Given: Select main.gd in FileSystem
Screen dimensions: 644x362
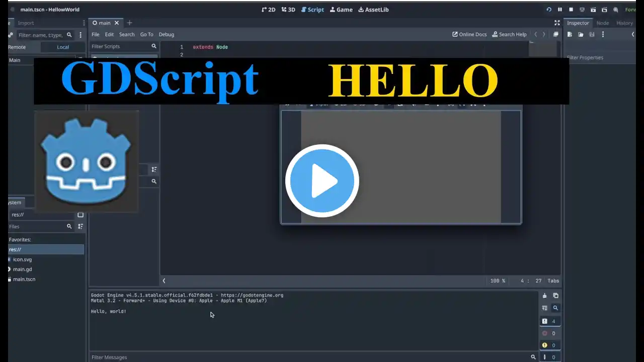Looking at the screenshot, I should click(x=22, y=269).
